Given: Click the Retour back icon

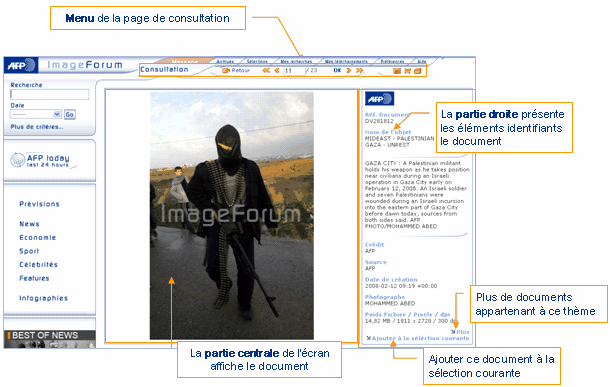Looking at the screenshot, I should click(226, 70).
